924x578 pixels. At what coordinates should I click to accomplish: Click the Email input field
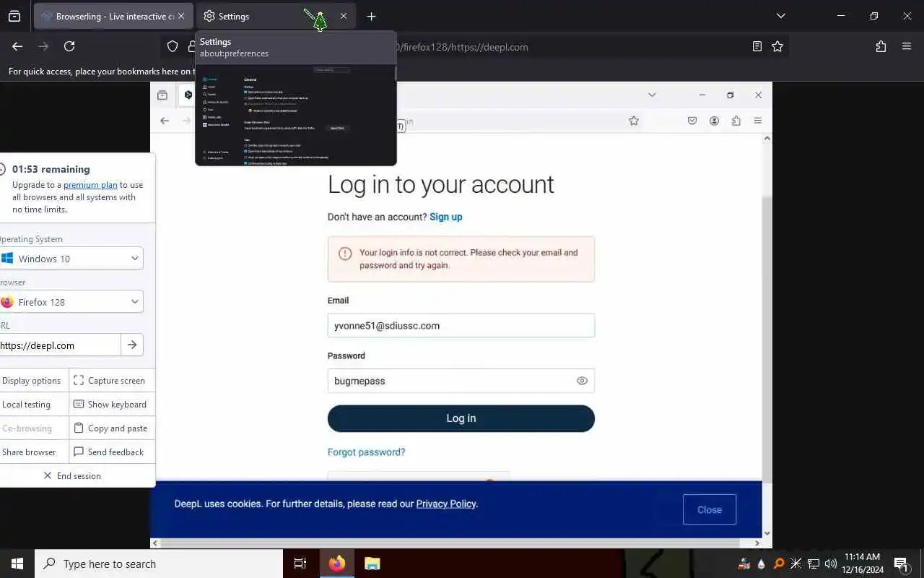(461, 325)
